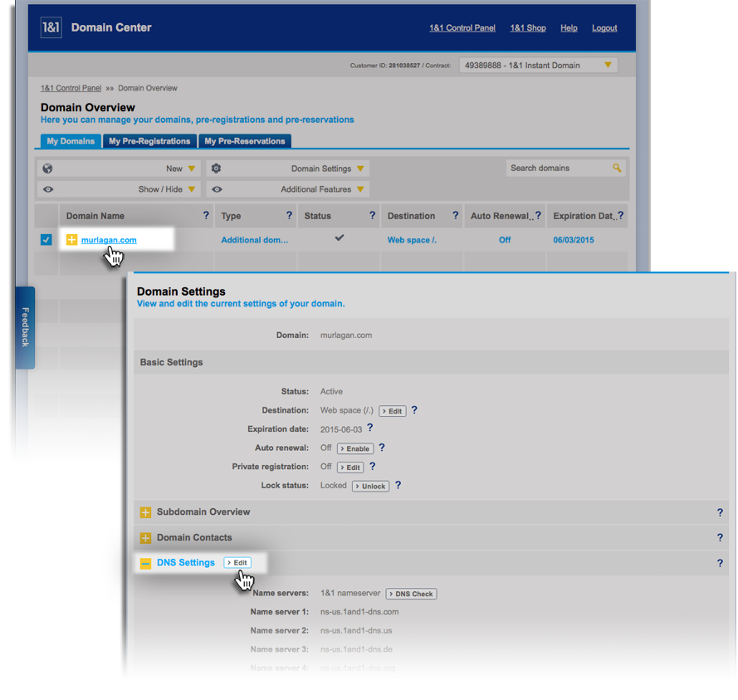Click the help icon in Destination column
Screen dimensions: 738x700
pyautogui.click(x=455, y=215)
